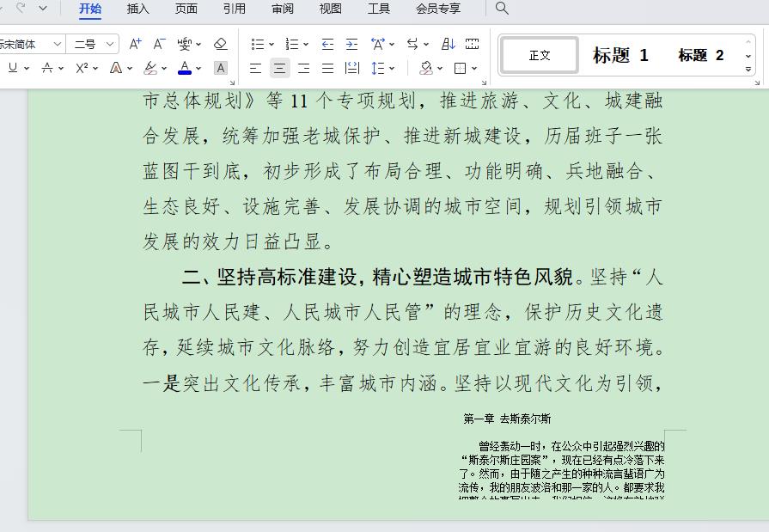This screenshot has height=532, width=769.
Task: Apply the 正文 style
Action: click(540, 56)
